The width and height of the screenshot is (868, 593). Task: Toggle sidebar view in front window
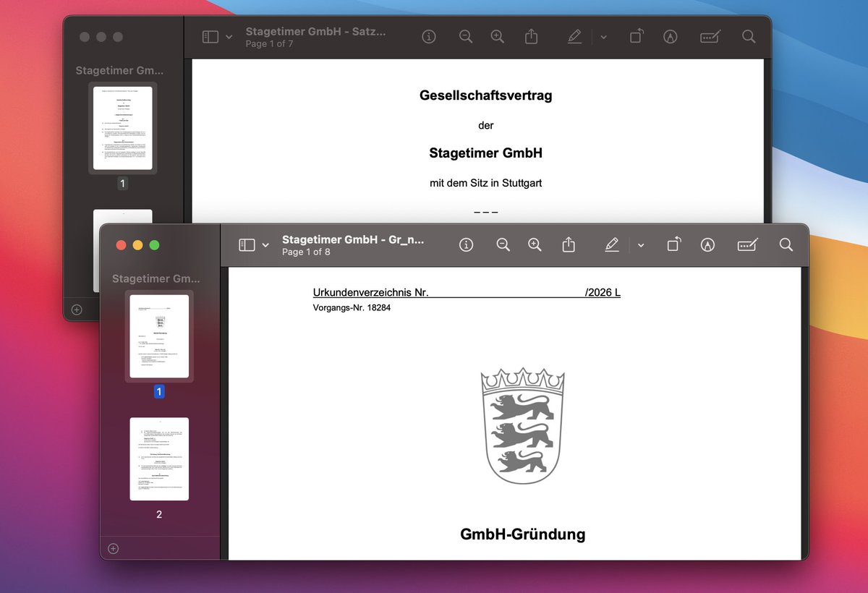(x=247, y=245)
